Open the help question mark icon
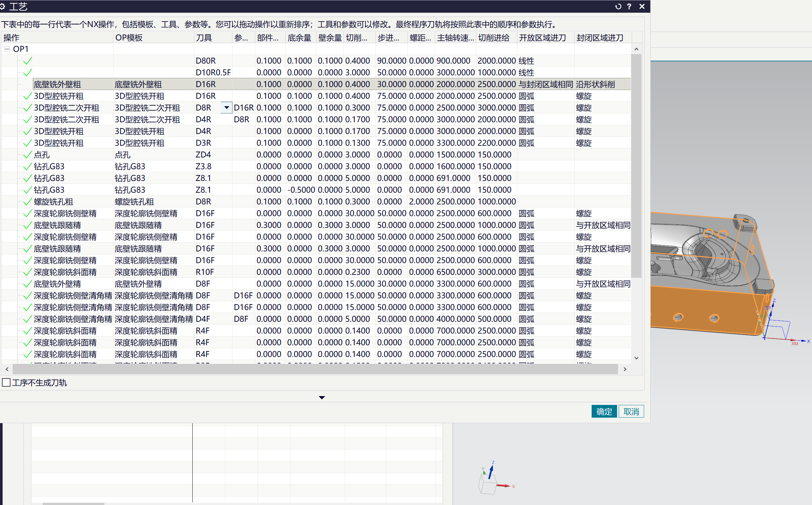The width and height of the screenshot is (812, 505). tap(629, 6)
